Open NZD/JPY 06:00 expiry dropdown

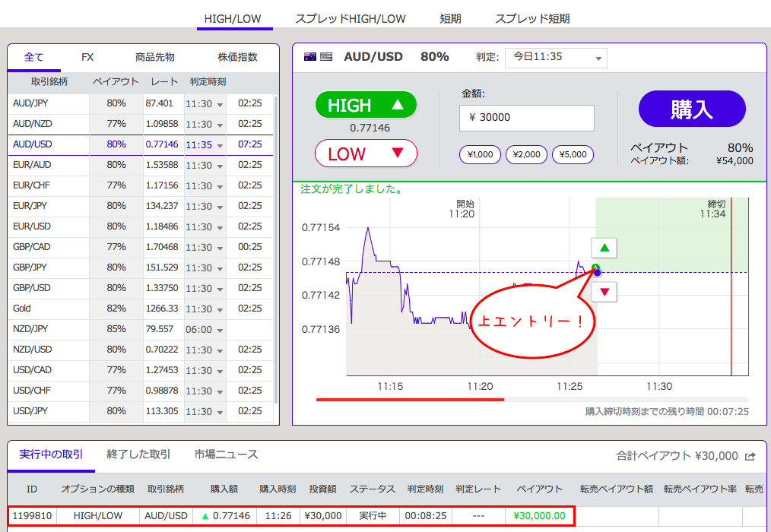(205, 329)
